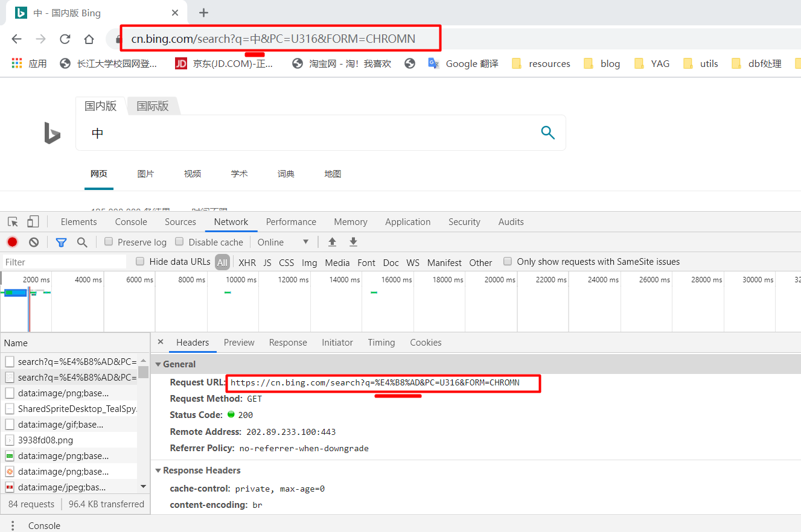Stop recording the network log
The width and height of the screenshot is (801, 532).
12,242
